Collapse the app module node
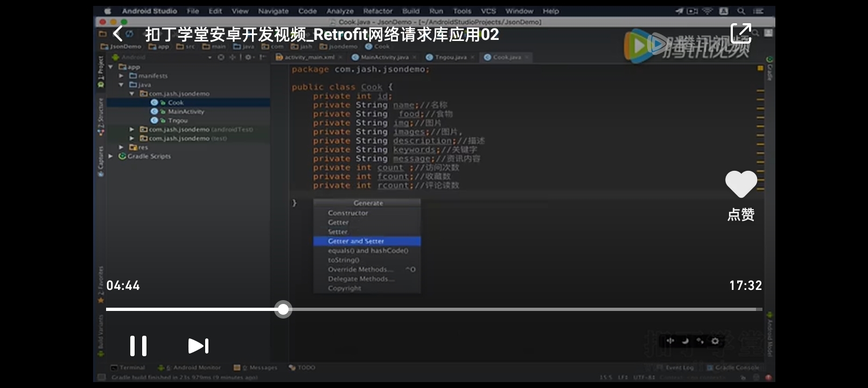 tap(110, 67)
